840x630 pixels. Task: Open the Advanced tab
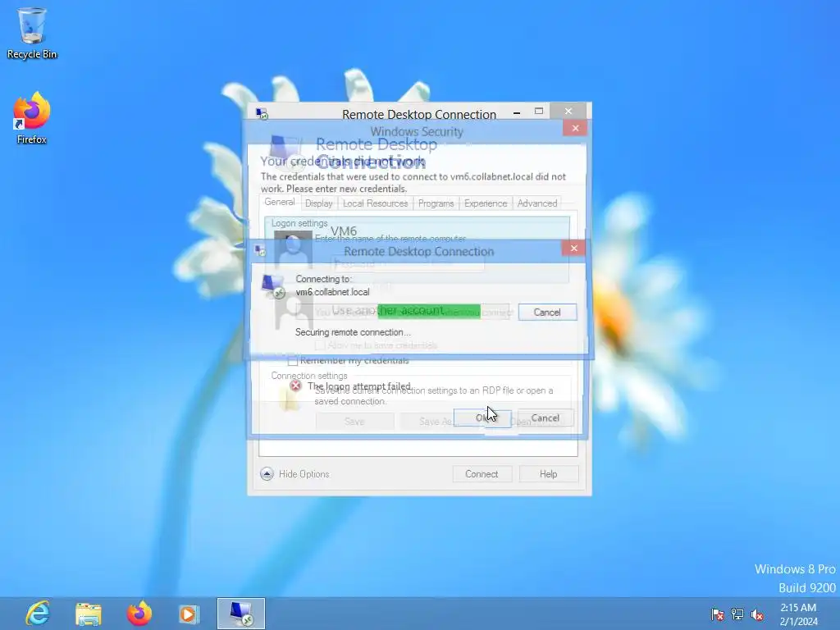click(536, 203)
